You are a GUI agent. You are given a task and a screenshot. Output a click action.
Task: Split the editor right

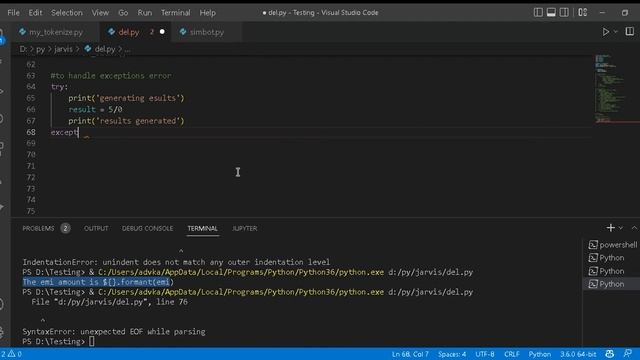[629, 31]
